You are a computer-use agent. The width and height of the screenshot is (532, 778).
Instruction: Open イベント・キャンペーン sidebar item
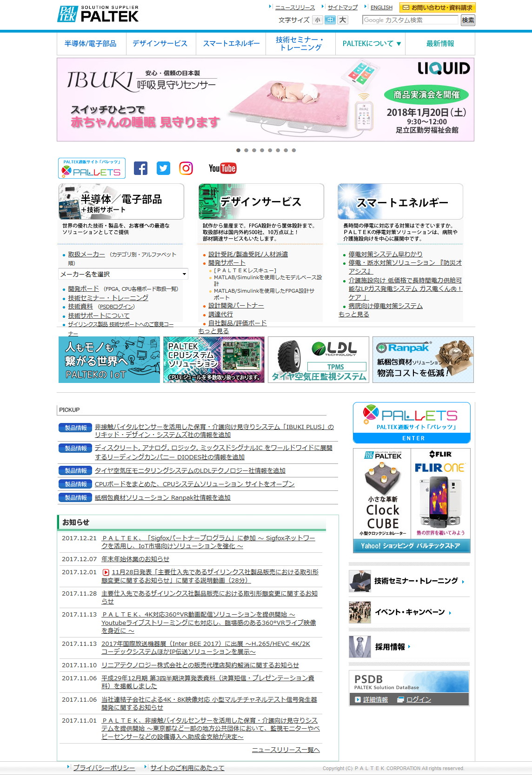(409, 612)
